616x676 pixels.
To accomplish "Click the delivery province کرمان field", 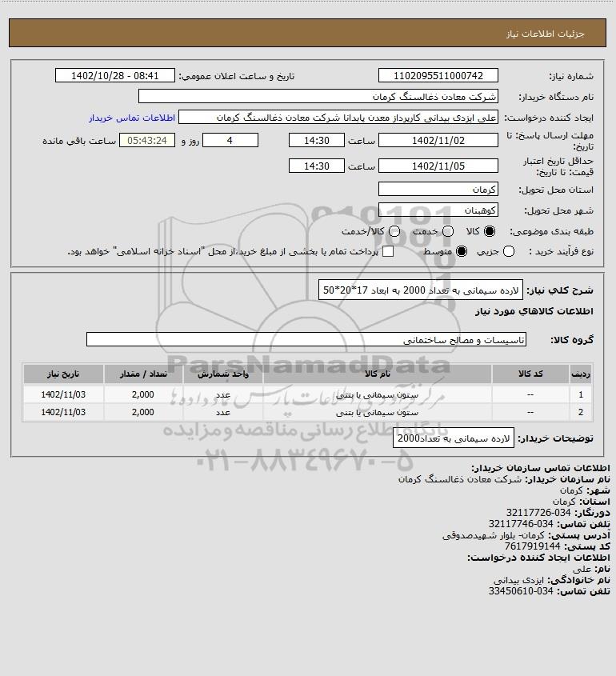I will click(438, 189).
